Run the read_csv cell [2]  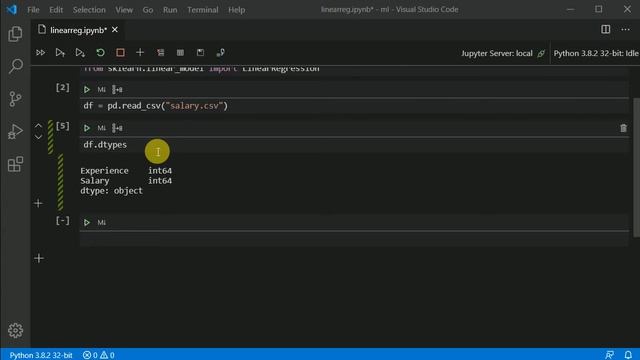point(87,89)
